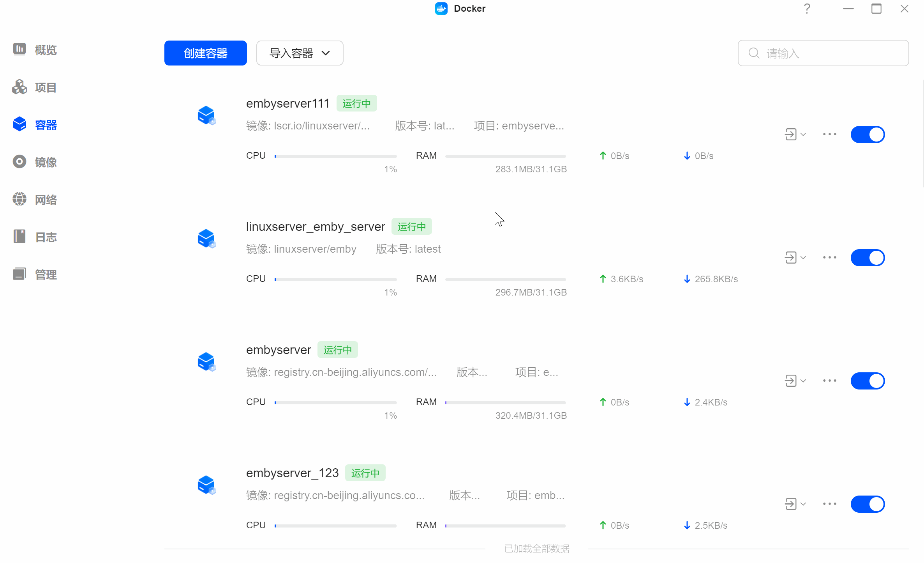The image size is (924, 563).
Task: Select the 容器 container sidebar icon
Action: 19,124
